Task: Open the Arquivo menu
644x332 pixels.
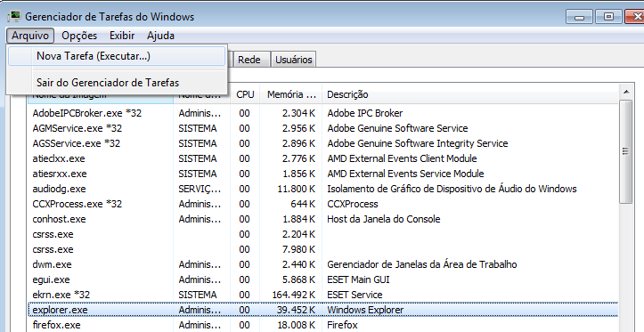Action: 30,36
